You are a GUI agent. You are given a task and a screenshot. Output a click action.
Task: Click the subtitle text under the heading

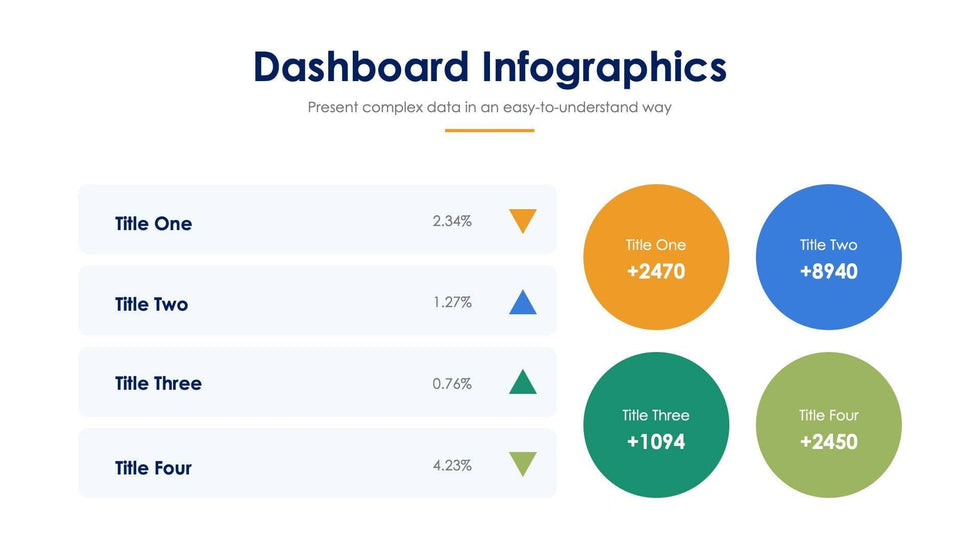pos(490,107)
